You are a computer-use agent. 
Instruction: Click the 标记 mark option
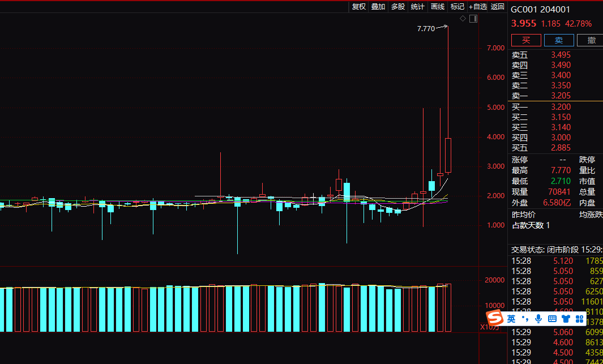[x=457, y=7]
